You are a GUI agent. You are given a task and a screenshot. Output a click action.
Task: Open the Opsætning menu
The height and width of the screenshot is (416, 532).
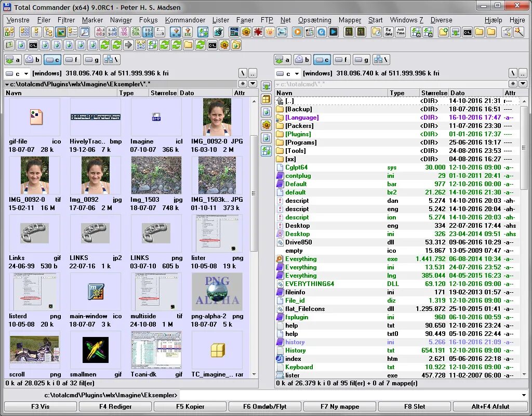(314, 20)
